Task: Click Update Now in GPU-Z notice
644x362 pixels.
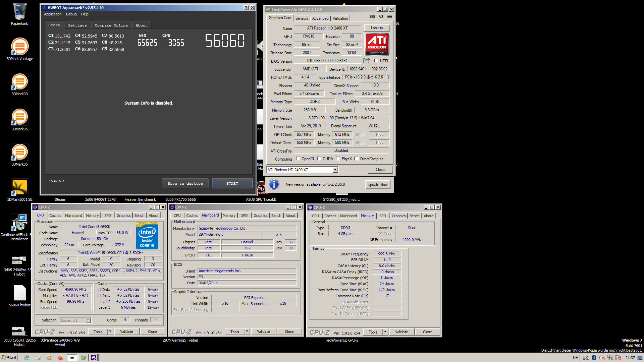Action: tap(377, 185)
